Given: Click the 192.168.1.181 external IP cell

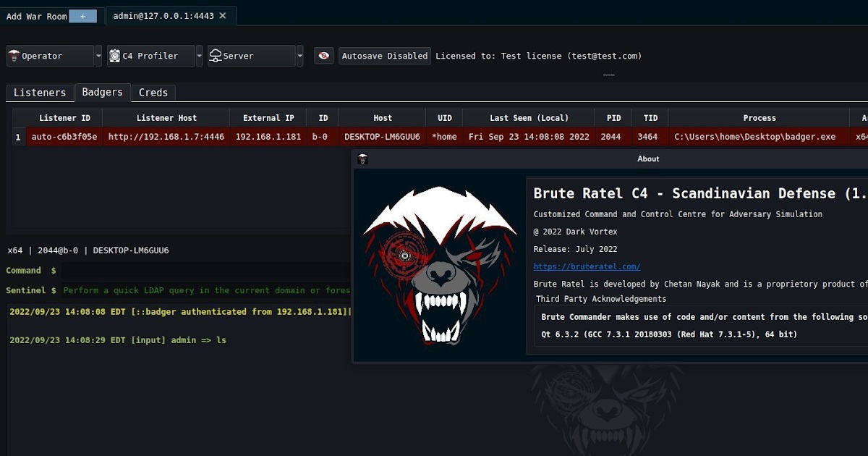Looking at the screenshot, I should pyautogui.click(x=268, y=136).
